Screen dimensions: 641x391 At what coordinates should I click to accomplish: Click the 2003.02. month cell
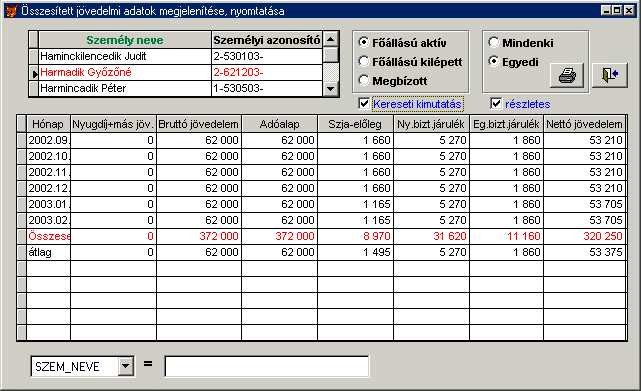[x=48, y=220]
